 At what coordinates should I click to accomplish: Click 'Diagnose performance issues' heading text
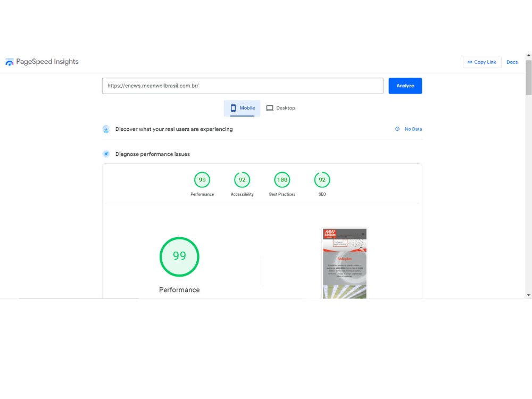pos(153,154)
